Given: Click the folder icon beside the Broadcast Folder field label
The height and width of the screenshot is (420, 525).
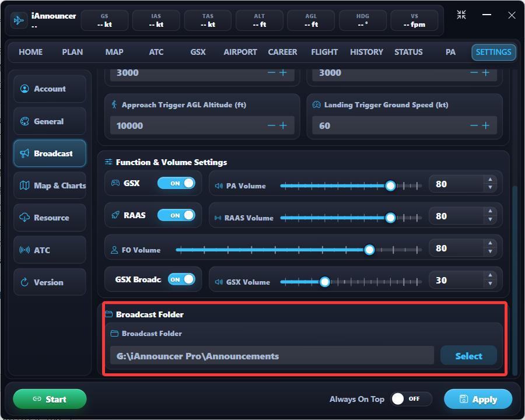Looking at the screenshot, I should point(114,333).
